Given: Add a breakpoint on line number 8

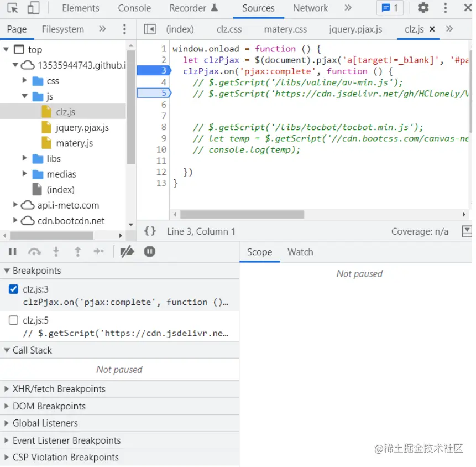Looking at the screenshot, I should pos(163,127).
